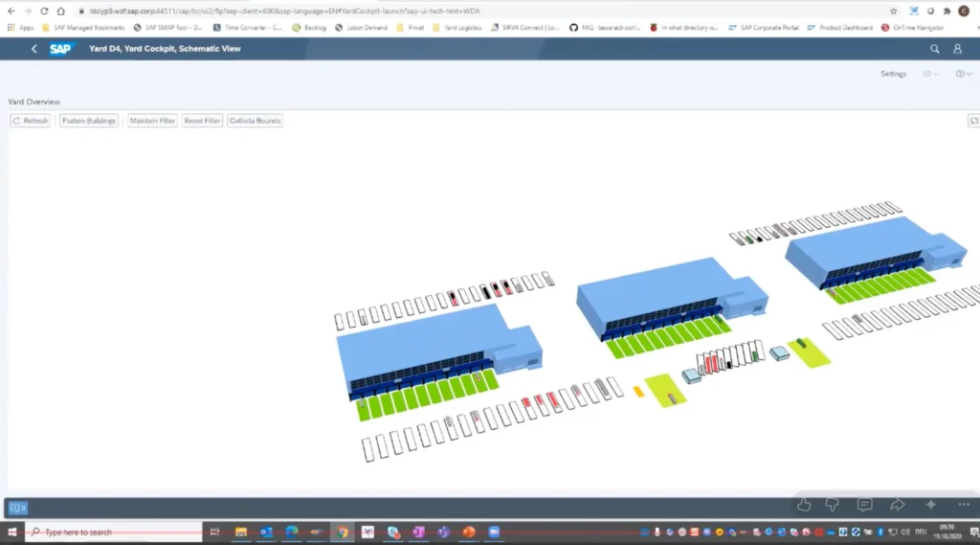
Task: Click the sparkle icon near share
Action: (x=930, y=505)
